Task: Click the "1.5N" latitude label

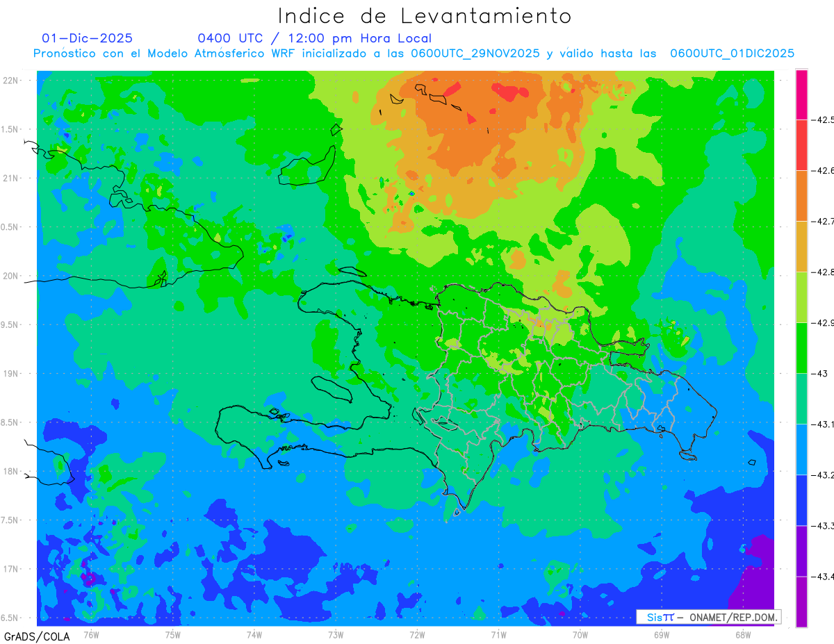Action: pyautogui.click(x=10, y=129)
